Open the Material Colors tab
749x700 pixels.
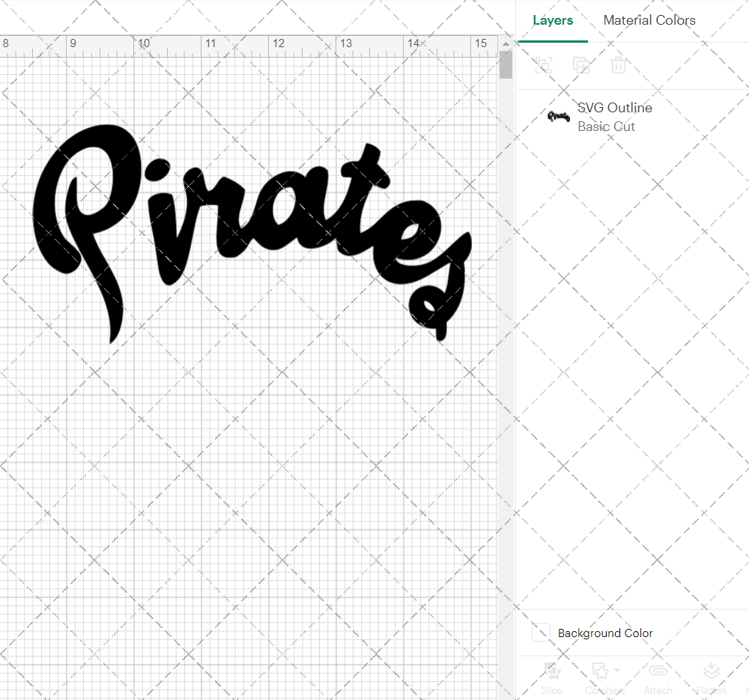click(x=649, y=20)
